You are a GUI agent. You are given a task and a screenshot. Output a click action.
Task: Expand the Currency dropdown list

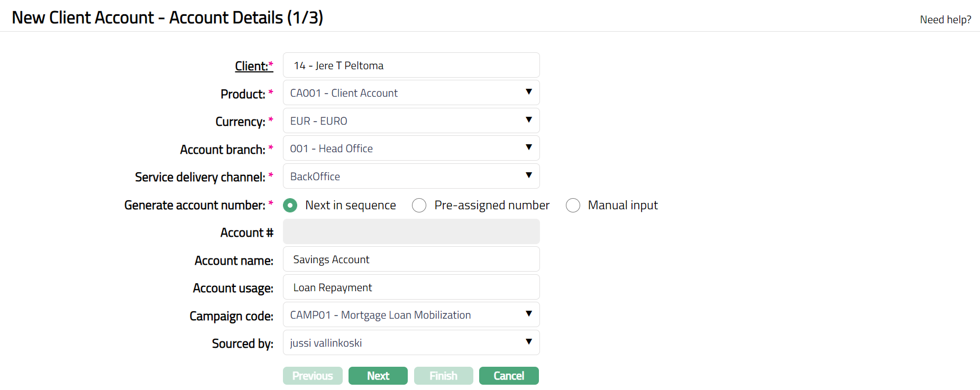pos(411,121)
